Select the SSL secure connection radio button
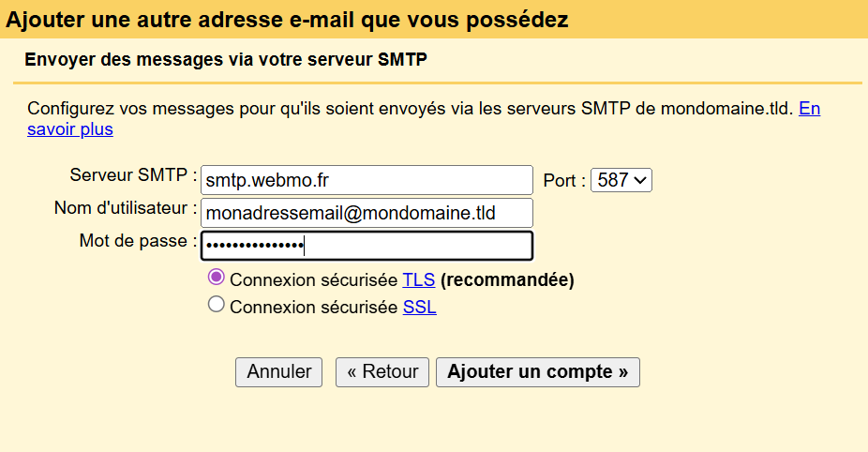 point(217,305)
